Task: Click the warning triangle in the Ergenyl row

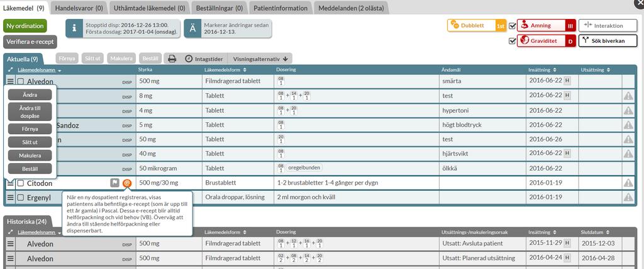Action: tap(628, 197)
